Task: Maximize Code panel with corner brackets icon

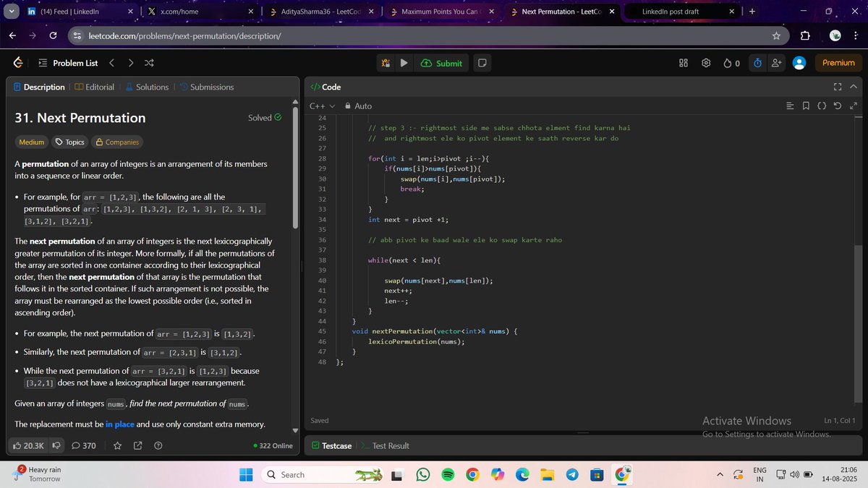Action: pyautogui.click(x=838, y=87)
